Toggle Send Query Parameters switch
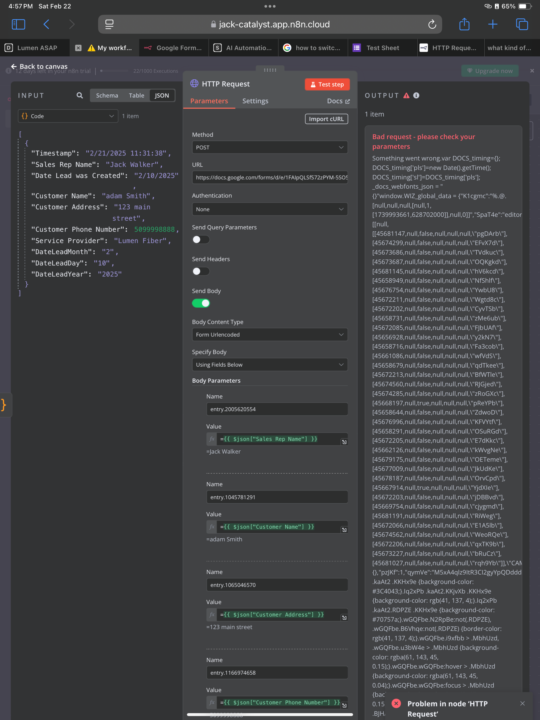This screenshot has height=720, width=540. coord(201,239)
